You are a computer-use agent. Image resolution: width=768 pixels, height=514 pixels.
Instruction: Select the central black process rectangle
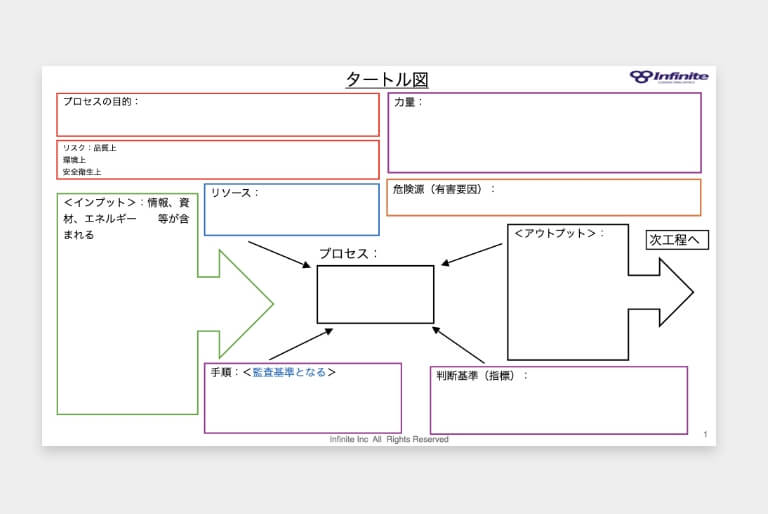coord(375,294)
